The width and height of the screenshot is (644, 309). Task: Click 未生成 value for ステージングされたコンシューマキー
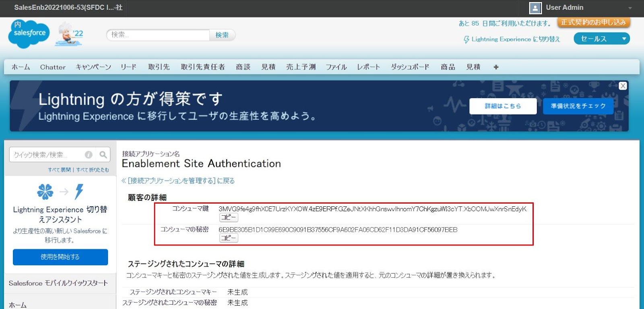coord(237,292)
